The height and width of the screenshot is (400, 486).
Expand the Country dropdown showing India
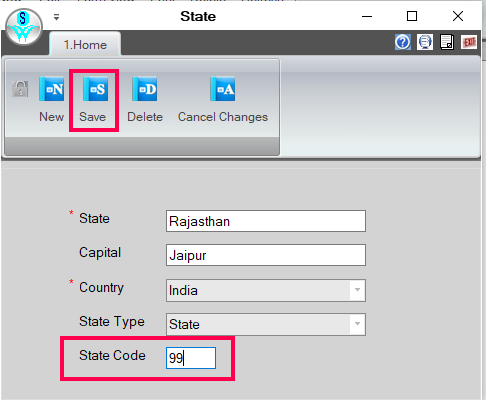(x=357, y=290)
